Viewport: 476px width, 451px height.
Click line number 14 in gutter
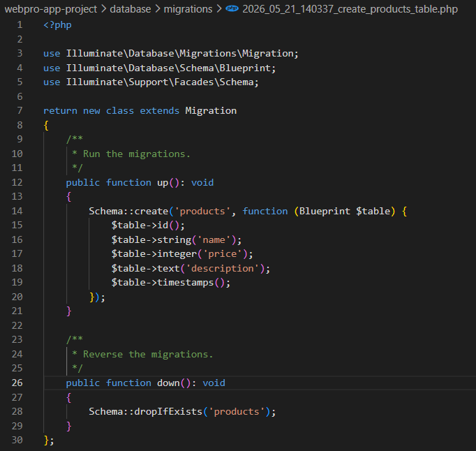[17, 211]
